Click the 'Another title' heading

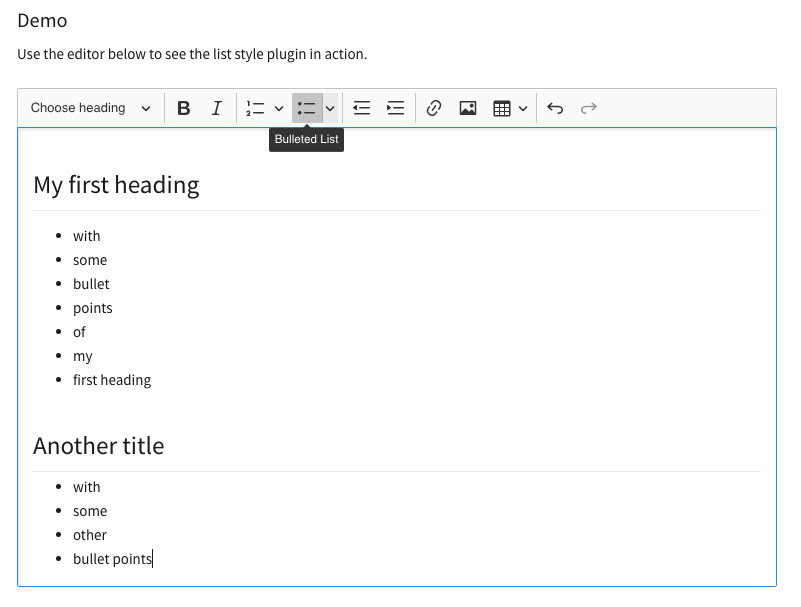click(99, 446)
